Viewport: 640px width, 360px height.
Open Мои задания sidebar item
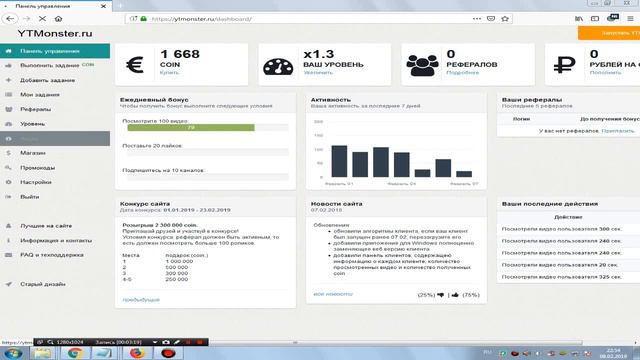coord(55,95)
